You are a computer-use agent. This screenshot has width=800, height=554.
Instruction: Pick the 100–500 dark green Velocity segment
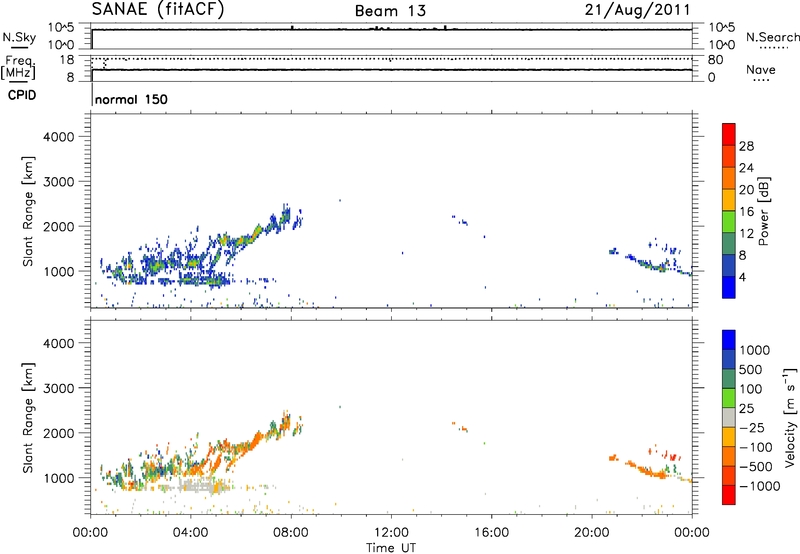tap(729, 379)
